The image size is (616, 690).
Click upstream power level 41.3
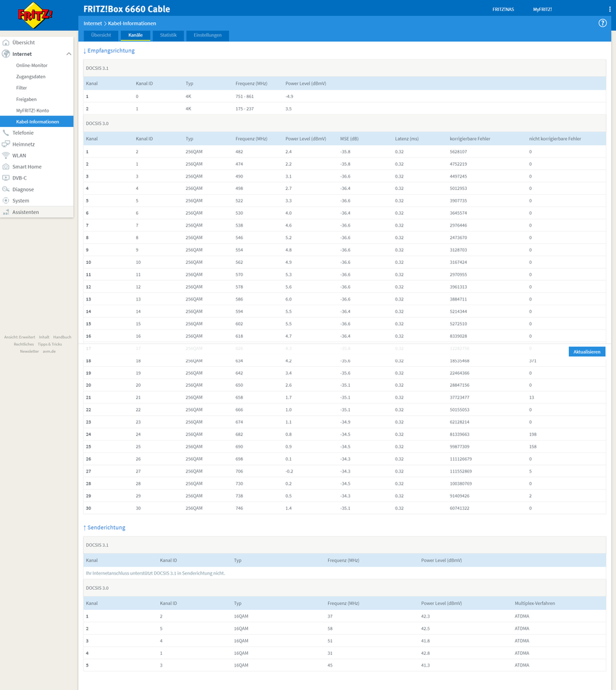(425, 665)
